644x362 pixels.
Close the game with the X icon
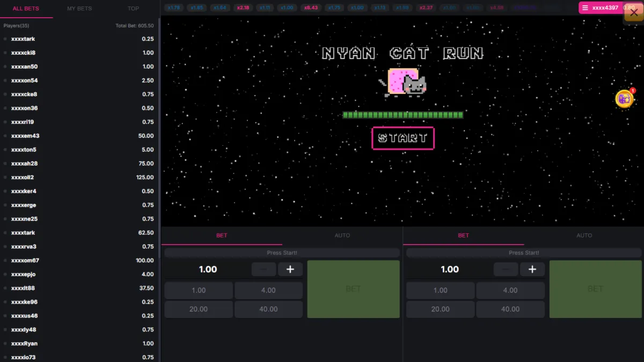(634, 13)
